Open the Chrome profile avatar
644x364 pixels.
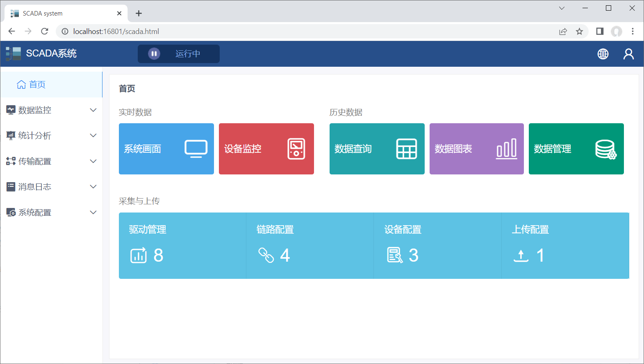tap(617, 32)
